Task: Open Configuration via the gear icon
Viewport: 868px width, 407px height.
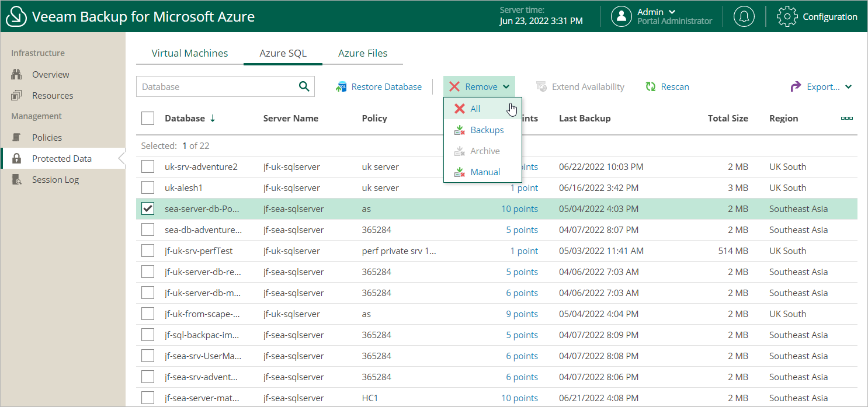Action: tap(787, 16)
